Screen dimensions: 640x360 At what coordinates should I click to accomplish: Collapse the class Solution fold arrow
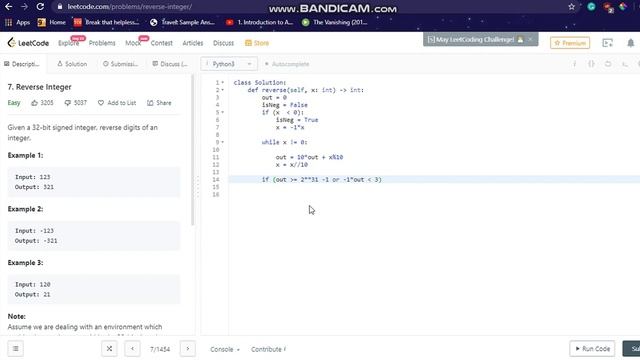click(x=222, y=82)
